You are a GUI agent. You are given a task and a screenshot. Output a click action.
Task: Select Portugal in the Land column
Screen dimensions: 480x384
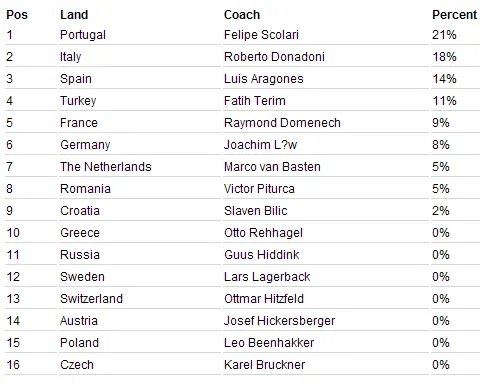pyautogui.click(x=83, y=35)
